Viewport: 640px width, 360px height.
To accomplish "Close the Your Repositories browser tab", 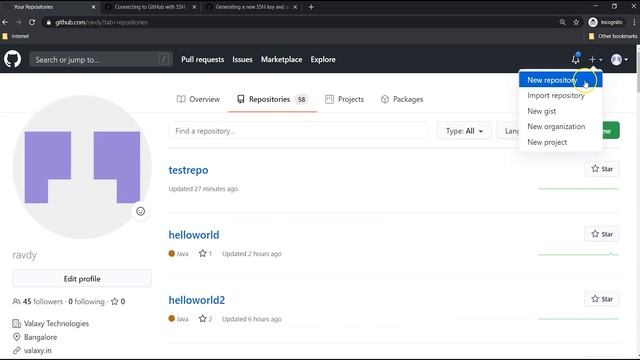I will (x=93, y=7).
